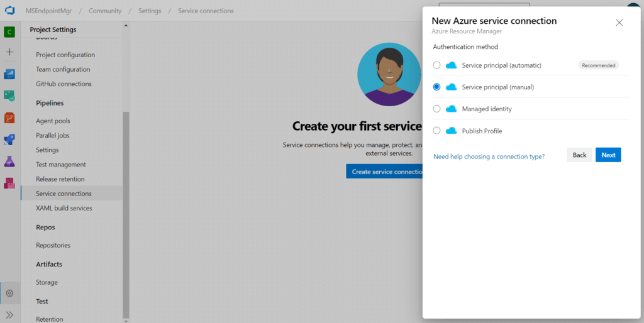This screenshot has width=644, height=323.
Task: Open Team configuration settings
Action: tap(63, 69)
